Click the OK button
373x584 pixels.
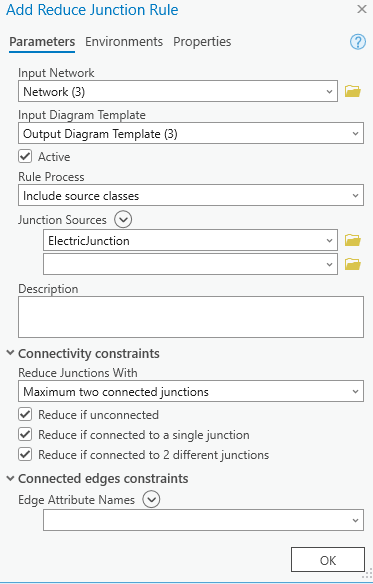328,559
